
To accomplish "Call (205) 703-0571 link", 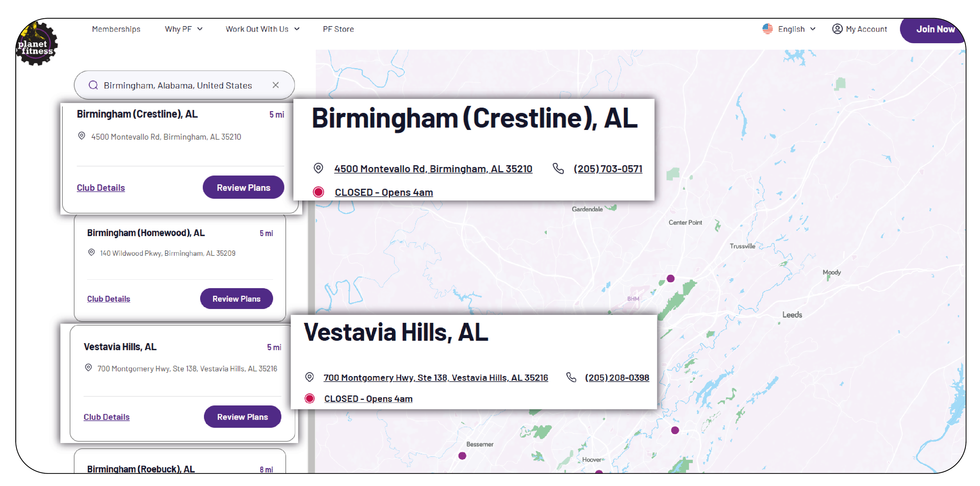I will coord(608,169).
